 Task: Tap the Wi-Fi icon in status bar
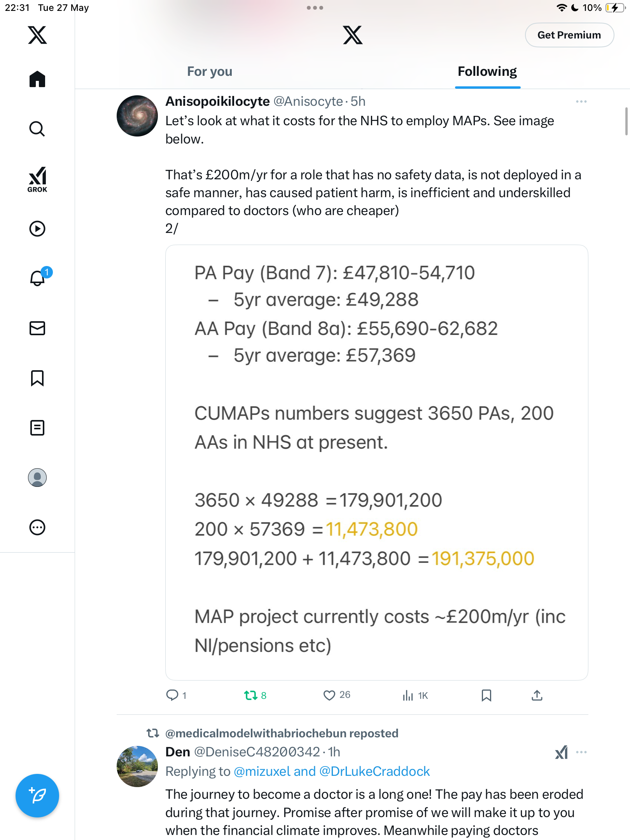coord(561,8)
